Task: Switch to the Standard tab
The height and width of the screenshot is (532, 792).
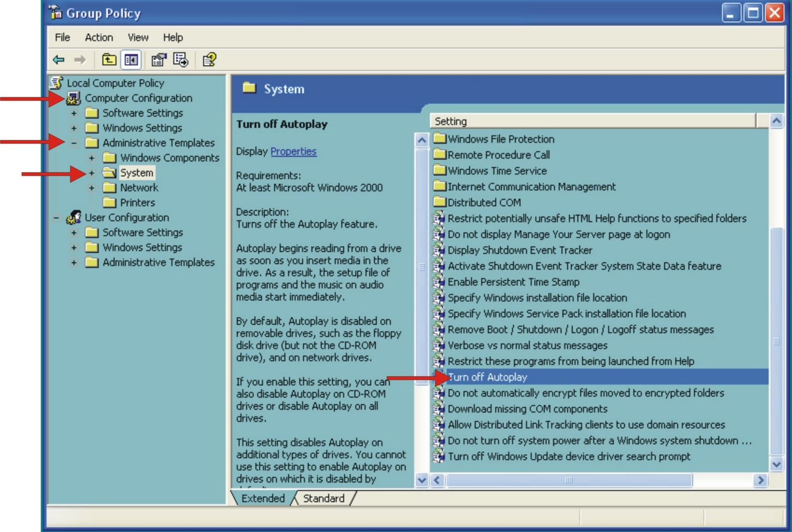Action: click(x=324, y=498)
